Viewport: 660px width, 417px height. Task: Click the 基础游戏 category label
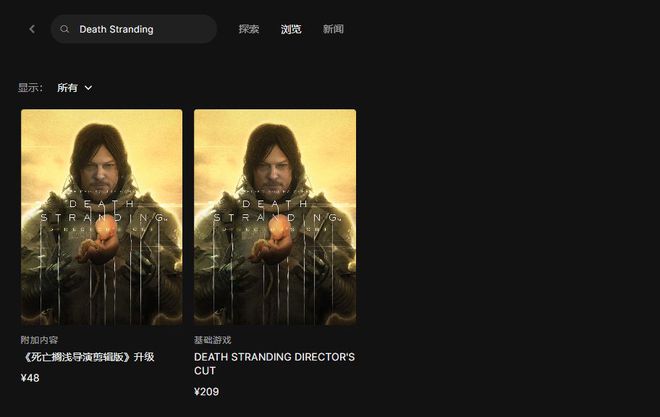click(213, 340)
